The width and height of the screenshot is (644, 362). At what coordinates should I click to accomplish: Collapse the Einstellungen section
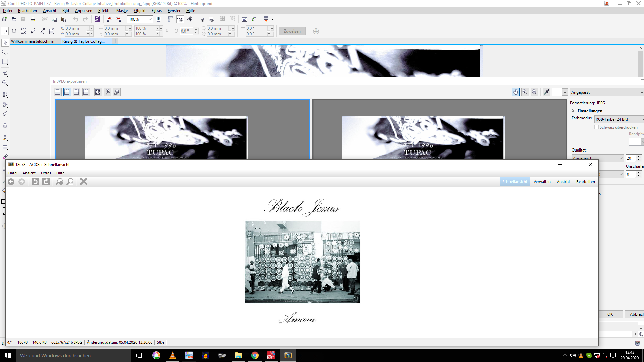pyautogui.click(x=573, y=111)
